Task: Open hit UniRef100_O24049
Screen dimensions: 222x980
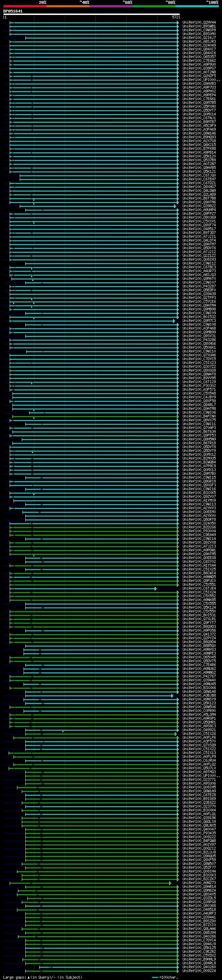Action: (x=199, y=45)
